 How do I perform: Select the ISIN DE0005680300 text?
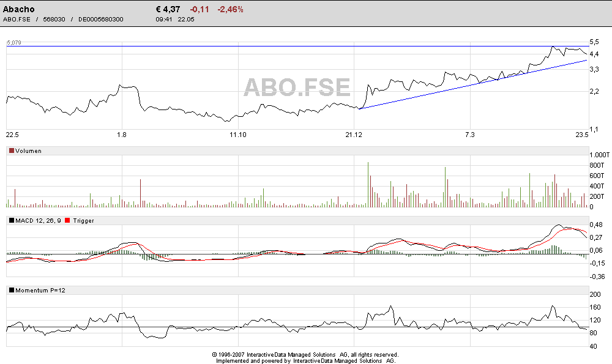(101, 19)
